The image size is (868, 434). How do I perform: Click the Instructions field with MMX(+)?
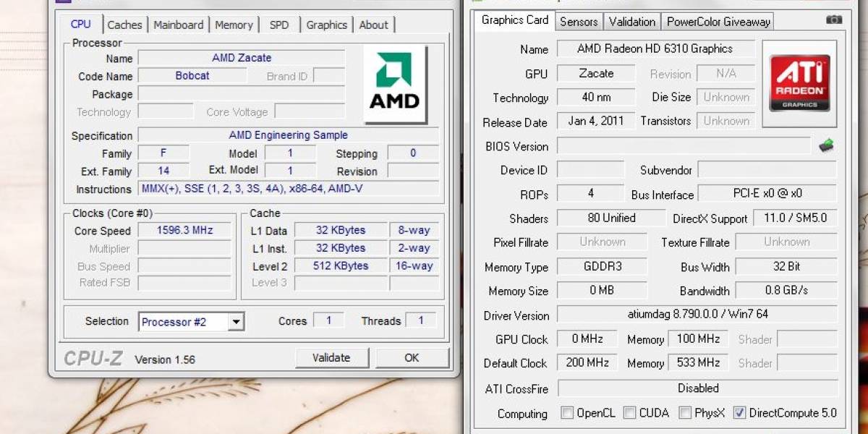pyautogui.click(x=289, y=189)
